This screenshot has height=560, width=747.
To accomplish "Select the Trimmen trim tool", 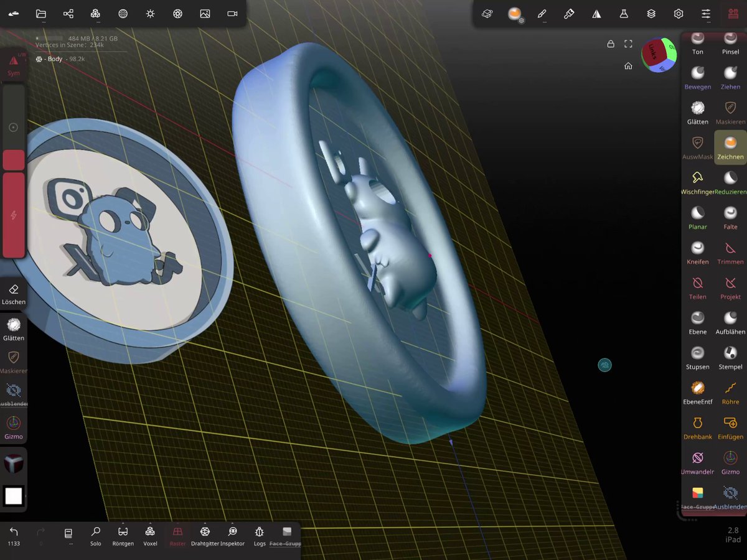I will (730, 253).
